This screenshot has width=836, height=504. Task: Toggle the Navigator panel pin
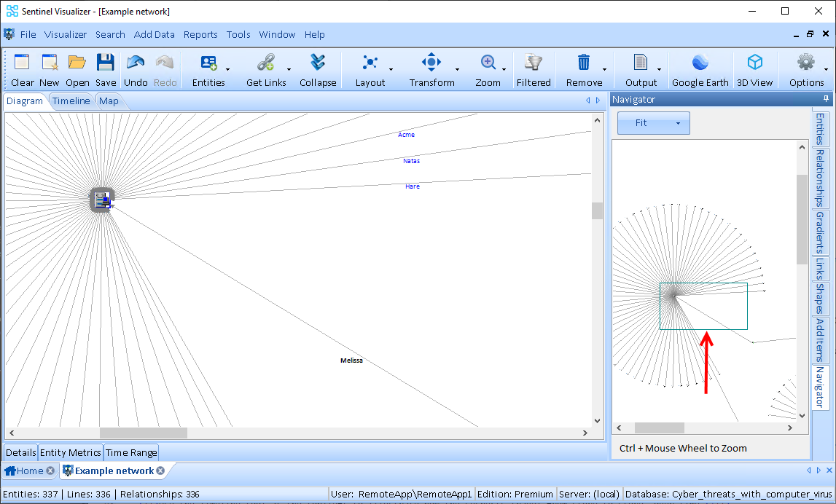826,99
